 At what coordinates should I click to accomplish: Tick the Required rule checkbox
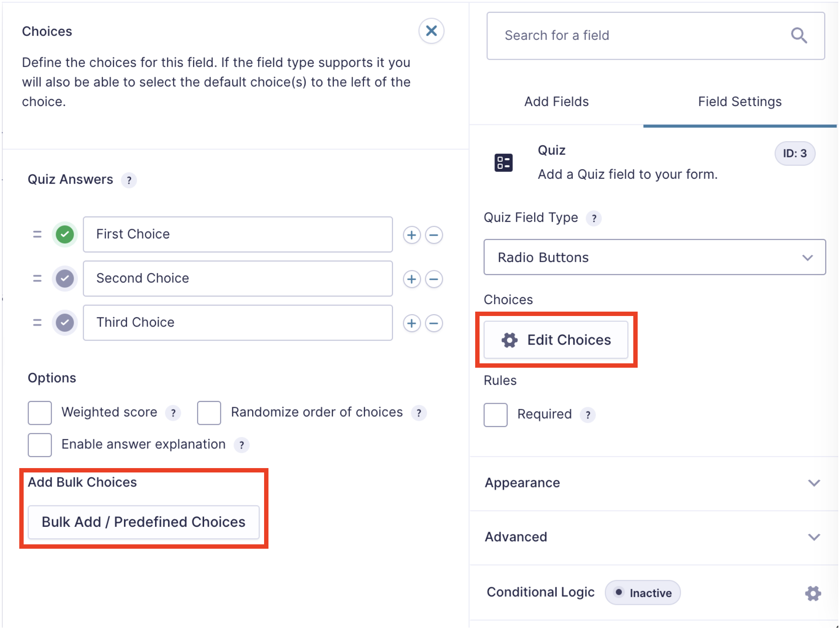coord(495,415)
